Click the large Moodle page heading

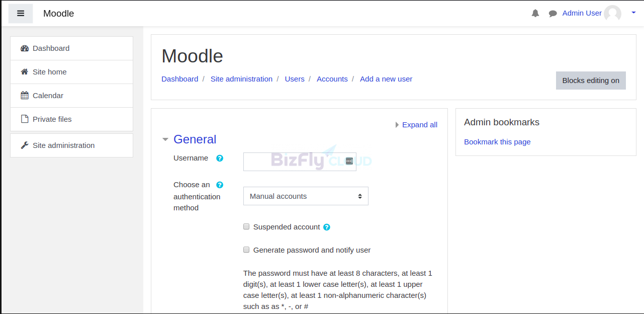pos(192,56)
